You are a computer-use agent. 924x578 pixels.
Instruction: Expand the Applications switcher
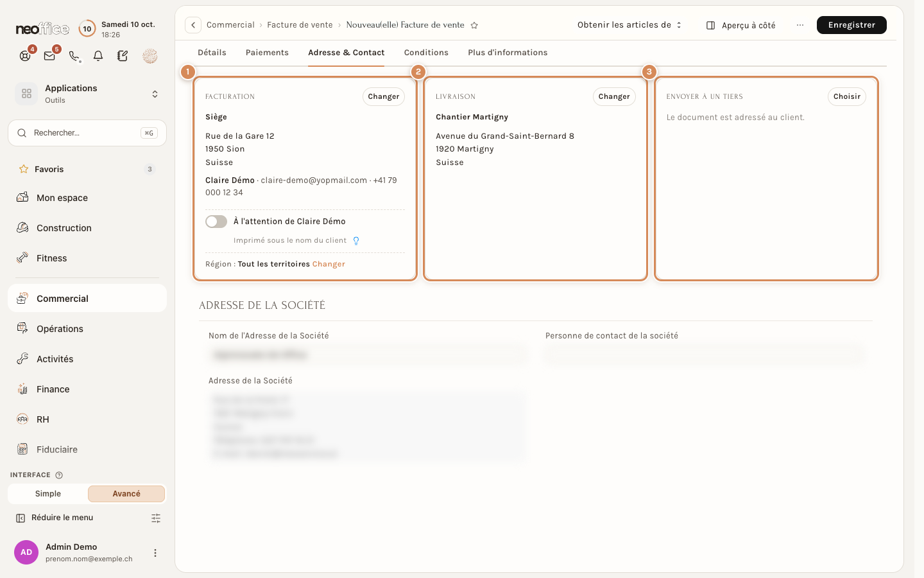87,94
